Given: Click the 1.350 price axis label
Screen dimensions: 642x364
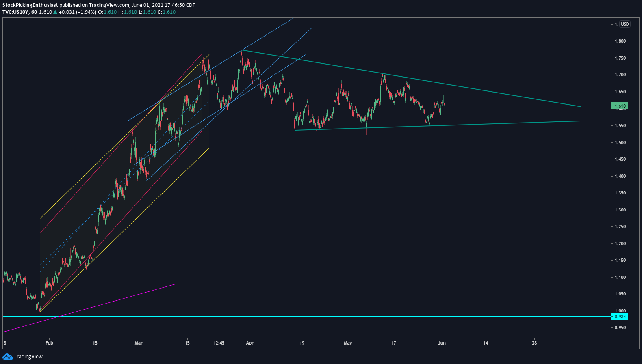Looking at the screenshot, I should pos(620,193).
